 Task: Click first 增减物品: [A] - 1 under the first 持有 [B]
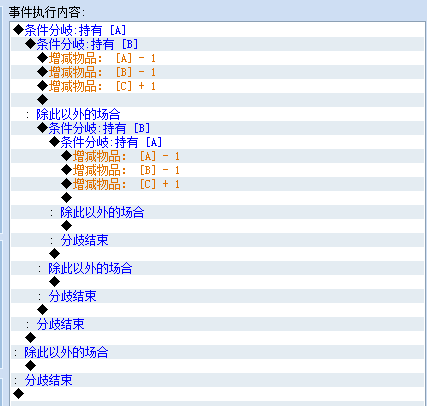(217, 58)
